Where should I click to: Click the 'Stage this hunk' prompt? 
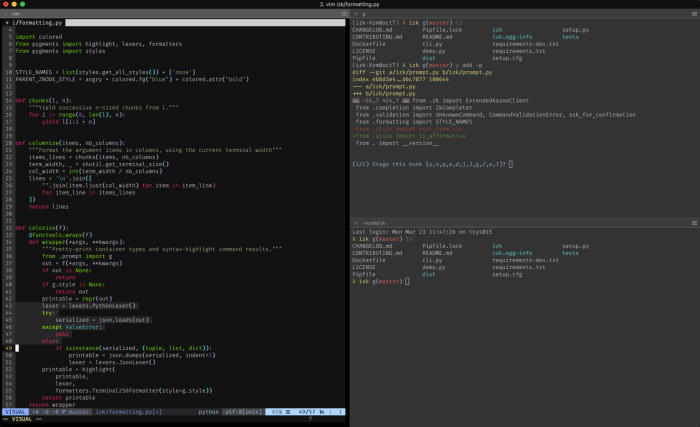pos(429,164)
